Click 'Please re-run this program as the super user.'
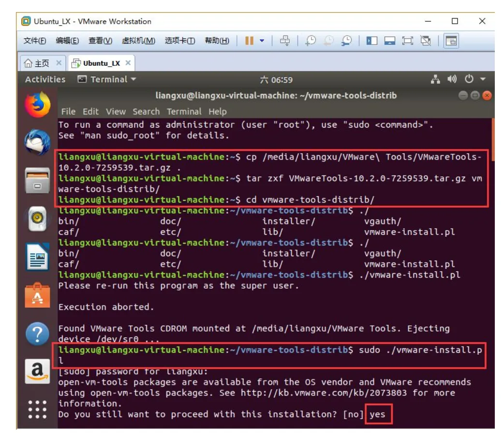504x437 pixels. (178, 286)
